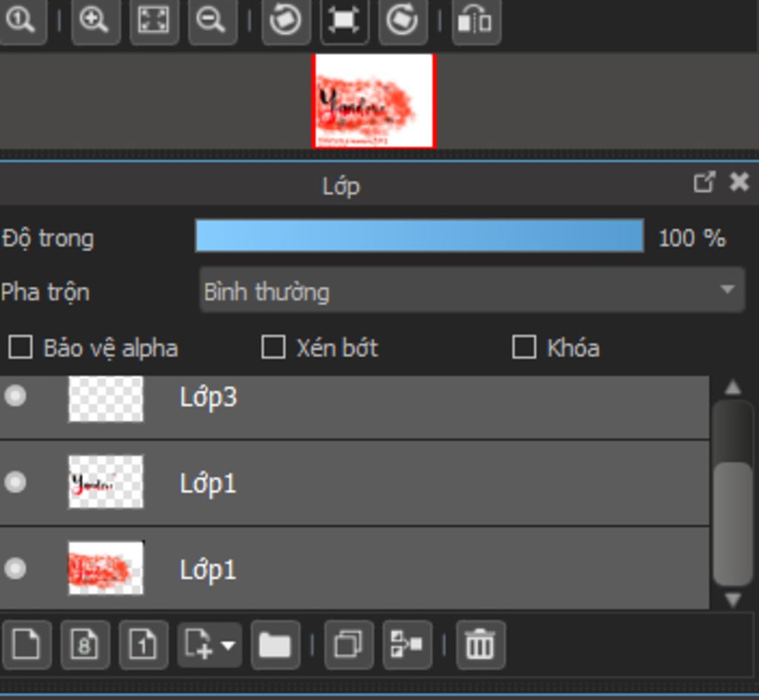Create a new layer folder

coord(276,644)
